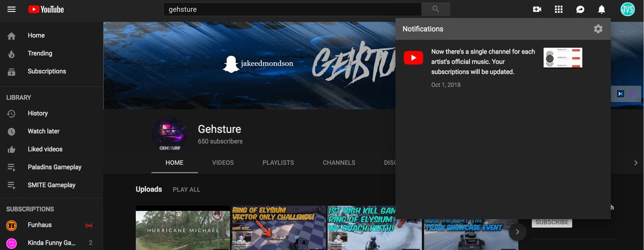The image size is (644, 250).
Task: Click the Notifications panel heading
Action: 423,29
